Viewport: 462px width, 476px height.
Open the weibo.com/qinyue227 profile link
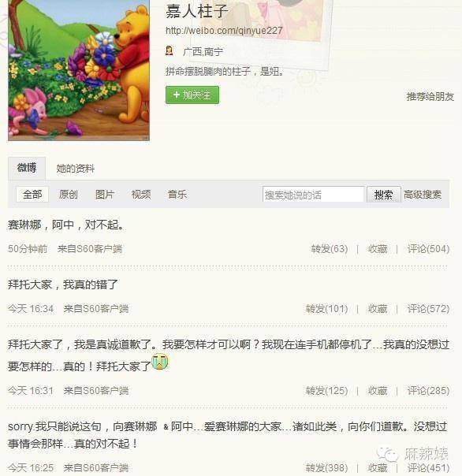click(x=224, y=31)
